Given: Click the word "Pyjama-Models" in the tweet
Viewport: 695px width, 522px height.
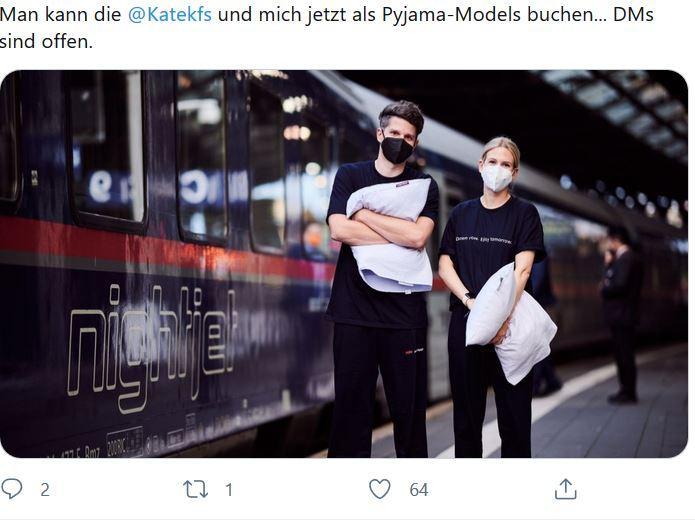Looking at the screenshot, I should 451,15.
